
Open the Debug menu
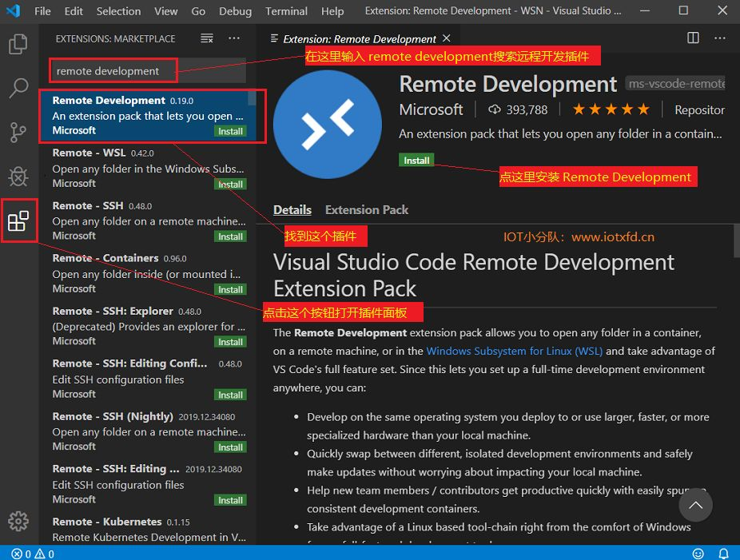235,11
